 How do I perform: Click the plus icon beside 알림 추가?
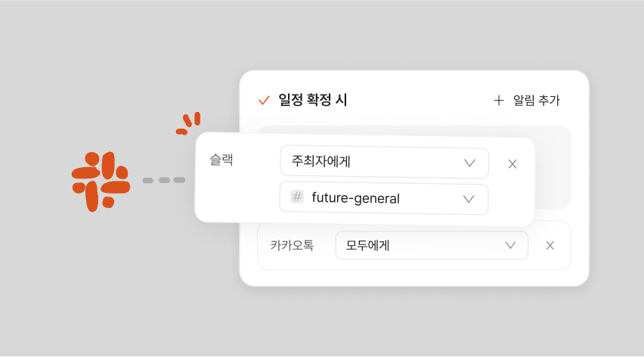[499, 100]
